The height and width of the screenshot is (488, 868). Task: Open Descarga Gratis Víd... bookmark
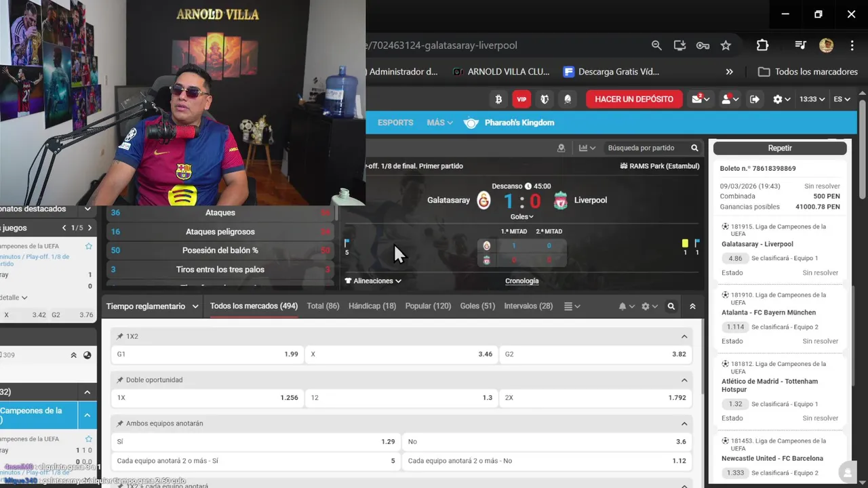pos(611,72)
